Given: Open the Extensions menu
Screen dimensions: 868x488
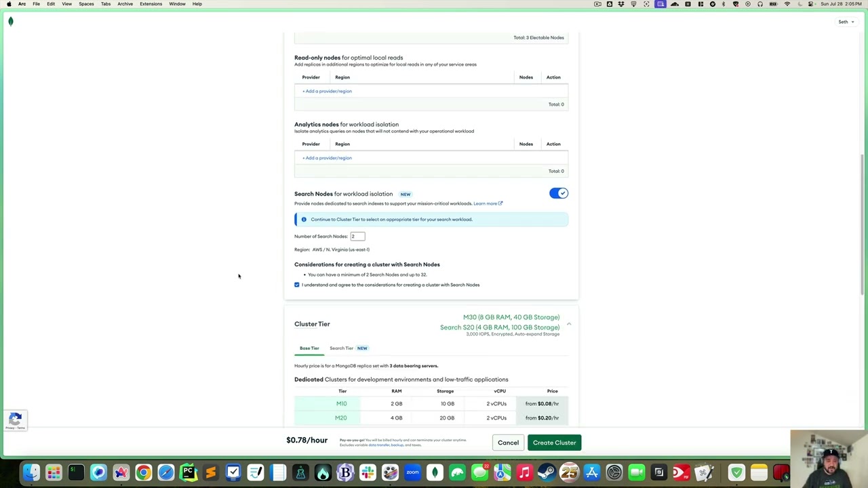Looking at the screenshot, I should click(x=151, y=4).
